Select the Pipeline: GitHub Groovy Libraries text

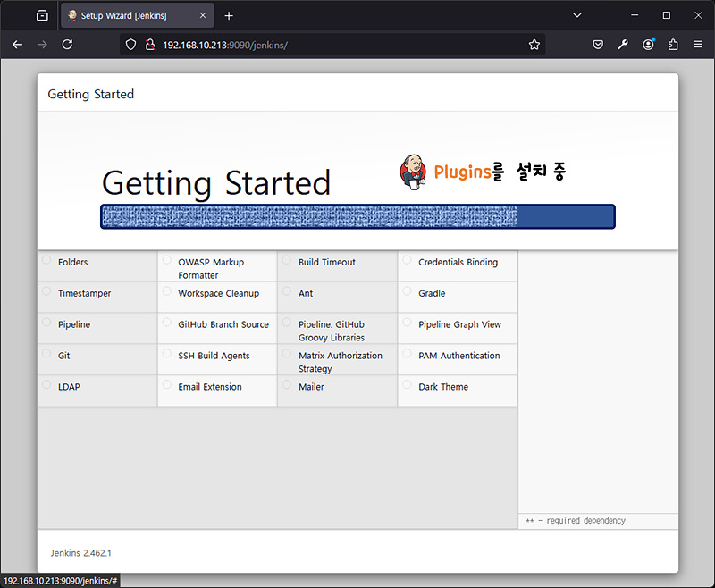332,331
